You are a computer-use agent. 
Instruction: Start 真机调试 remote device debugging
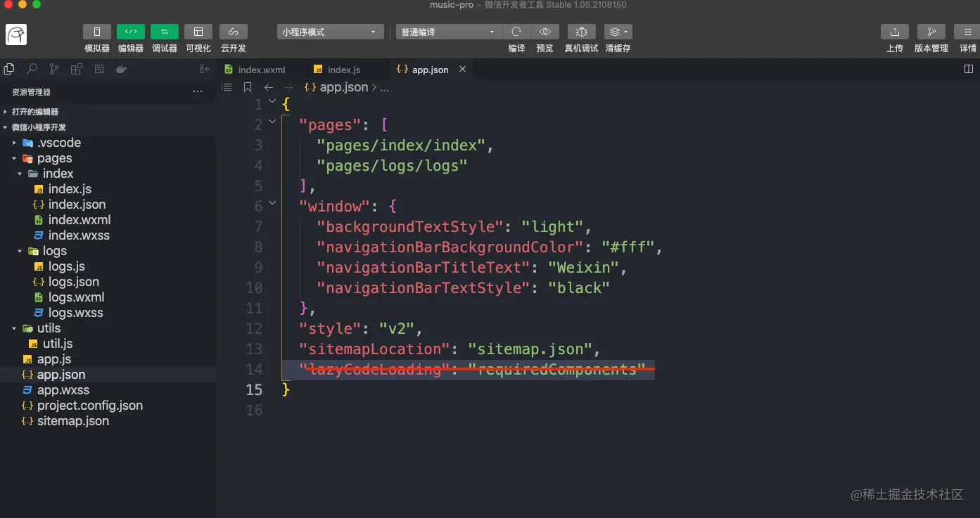[581, 32]
